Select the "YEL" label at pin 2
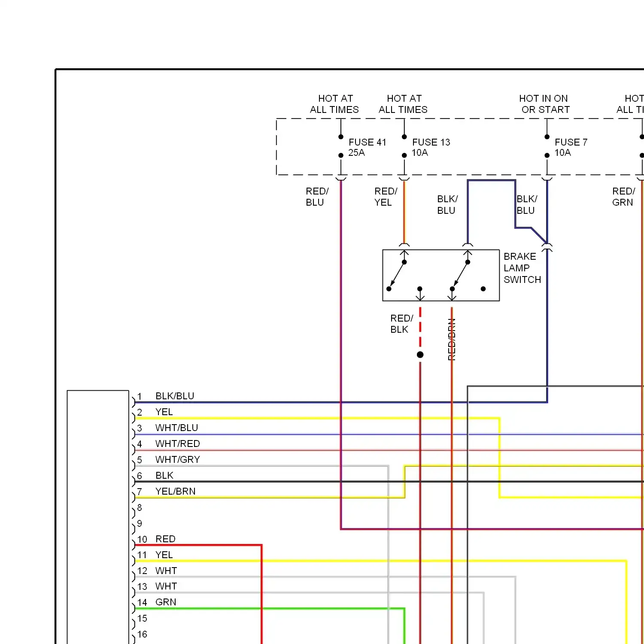The height and width of the screenshot is (644, 644). [x=164, y=412]
